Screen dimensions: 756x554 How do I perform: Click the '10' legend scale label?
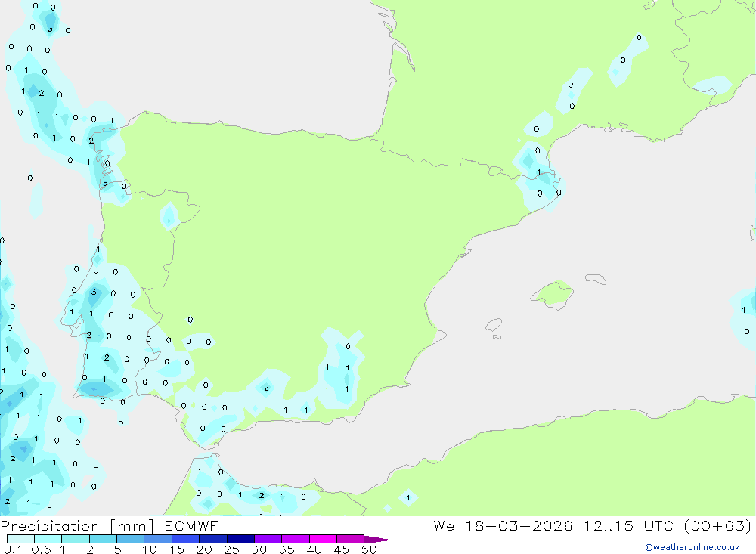(x=150, y=549)
